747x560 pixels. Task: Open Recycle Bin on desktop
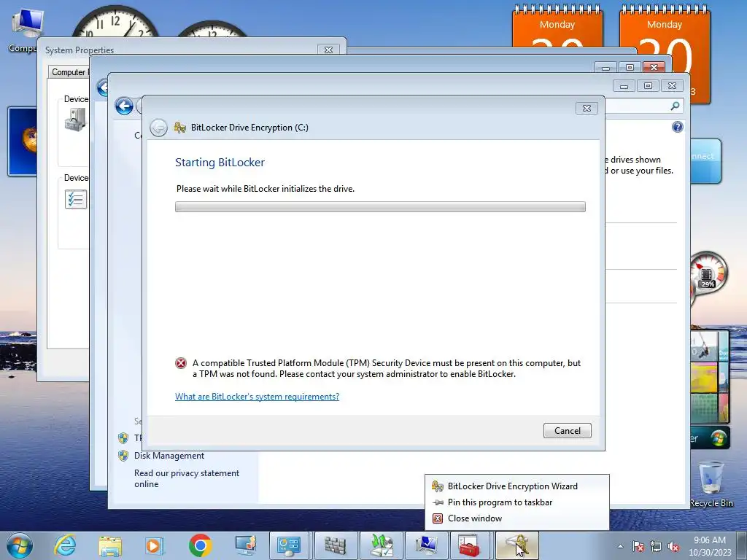(711, 484)
